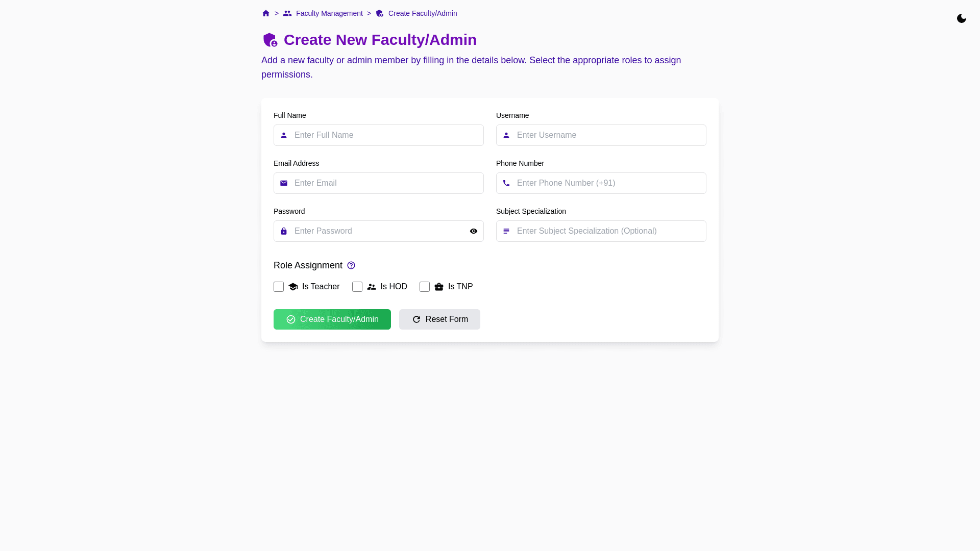Click the envelope icon in Email field
Image resolution: width=980 pixels, height=551 pixels.
284,184
